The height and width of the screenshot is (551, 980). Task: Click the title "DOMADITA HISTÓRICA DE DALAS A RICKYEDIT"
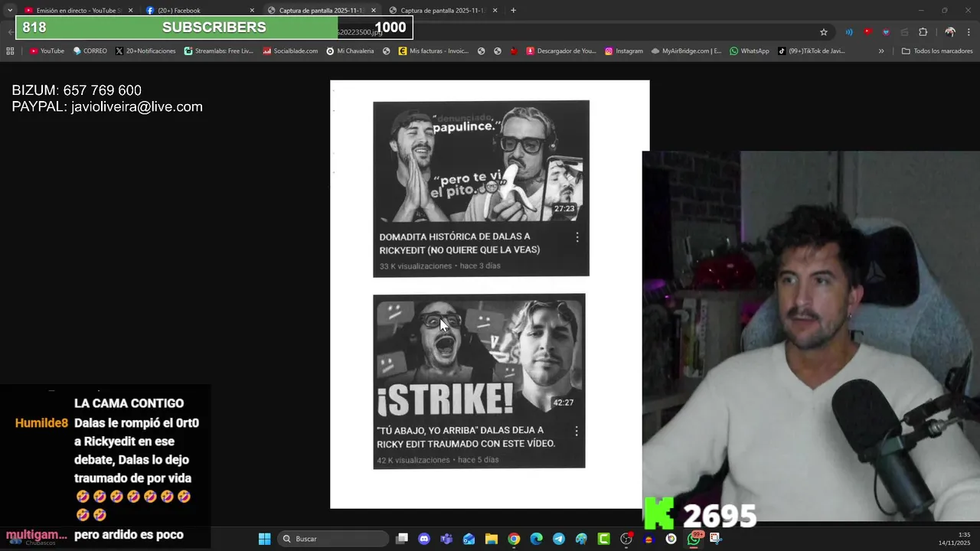[459, 243]
